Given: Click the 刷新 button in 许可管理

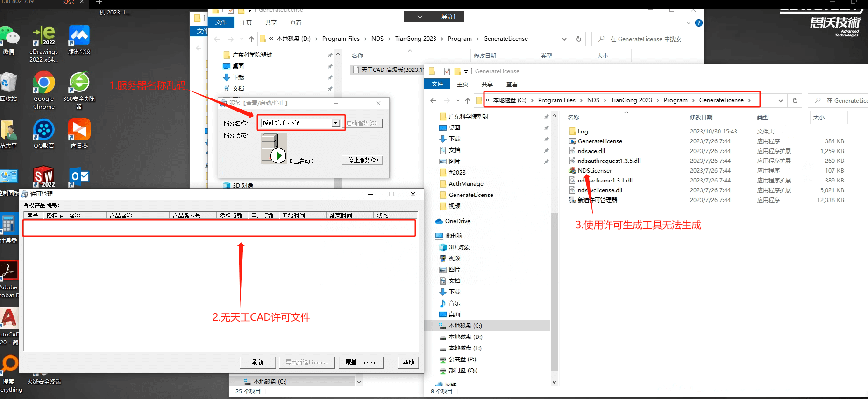Looking at the screenshot, I should pyautogui.click(x=257, y=362).
